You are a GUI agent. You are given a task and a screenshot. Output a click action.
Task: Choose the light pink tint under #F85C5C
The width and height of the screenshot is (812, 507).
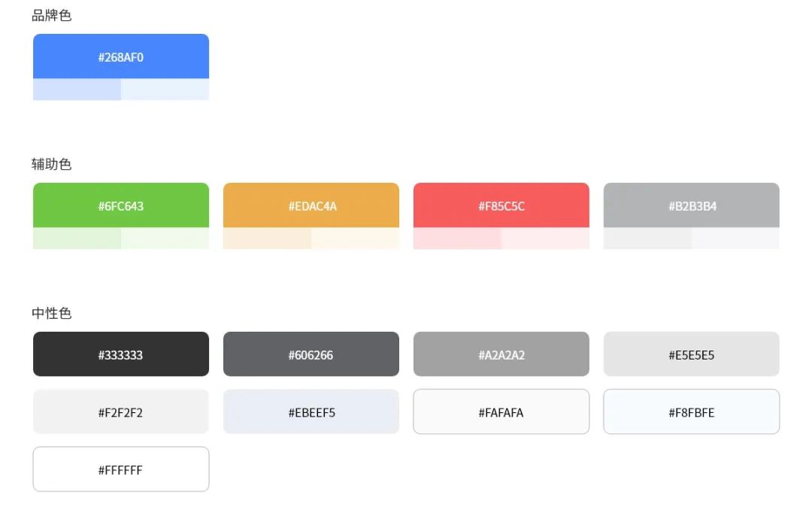click(457, 238)
